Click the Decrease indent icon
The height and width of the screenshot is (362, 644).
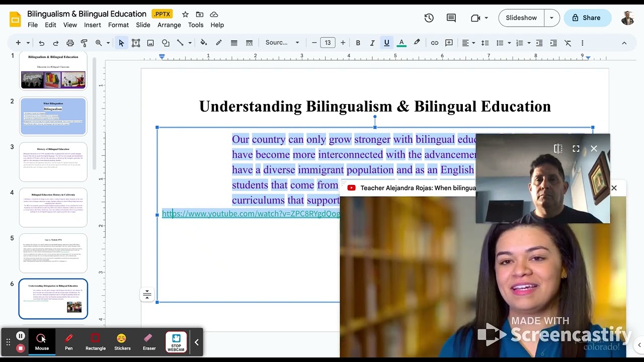click(x=539, y=43)
